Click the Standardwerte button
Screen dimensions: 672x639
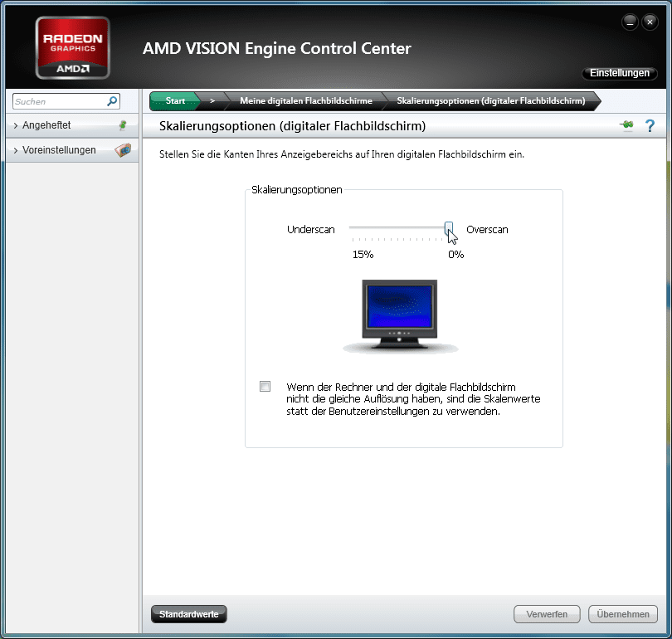(x=189, y=614)
